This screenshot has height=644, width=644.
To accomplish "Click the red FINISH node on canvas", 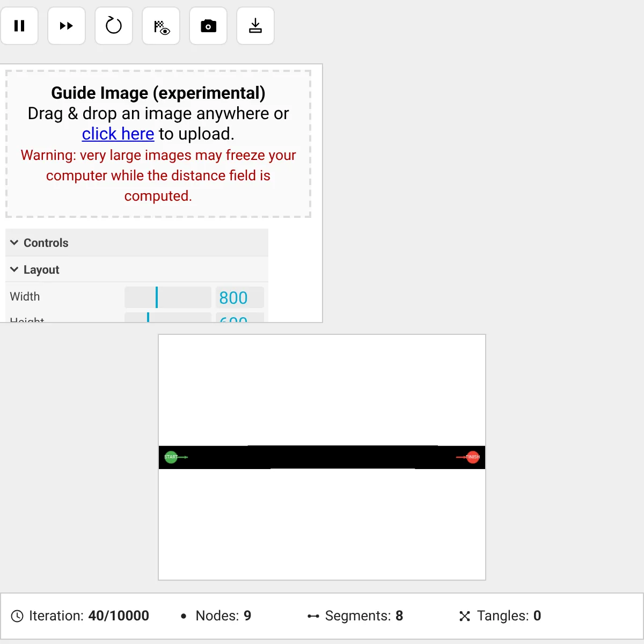I will coord(473,457).
